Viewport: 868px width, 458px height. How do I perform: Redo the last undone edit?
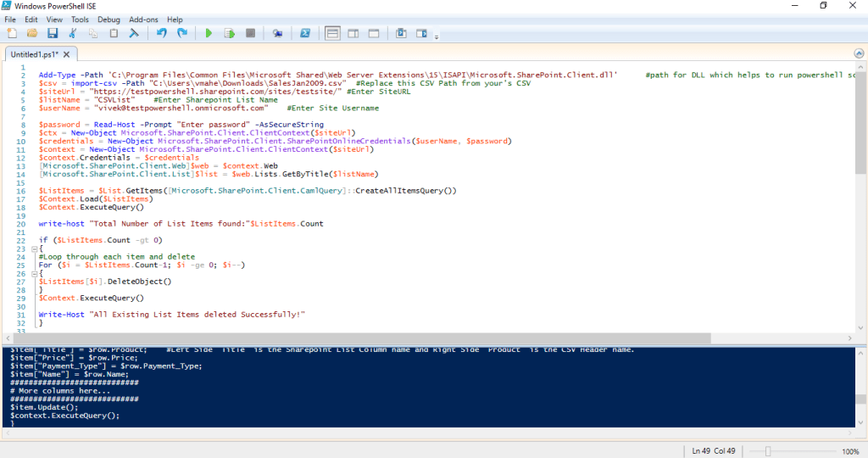coord(182,33)
